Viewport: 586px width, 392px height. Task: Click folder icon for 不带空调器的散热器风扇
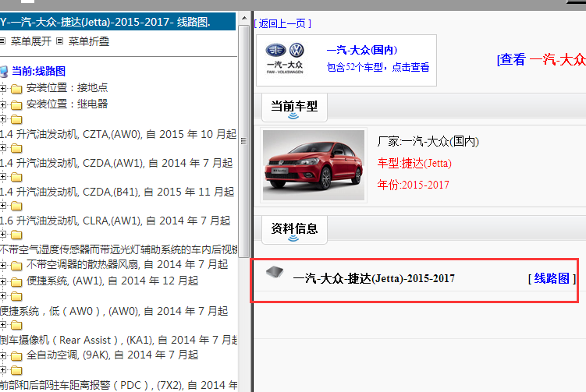click(x=16, y=266)
